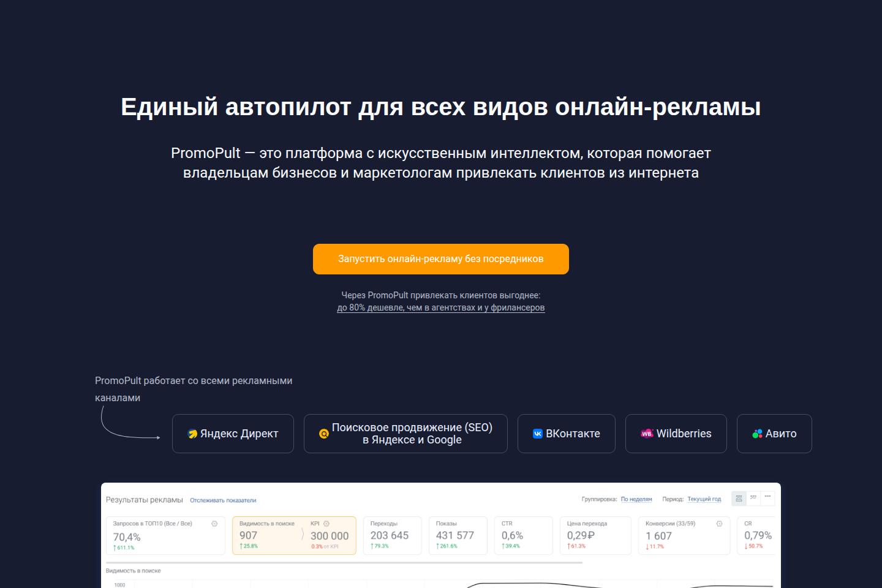
Task: Click Отслеживать показатели link
Action: 223,500
